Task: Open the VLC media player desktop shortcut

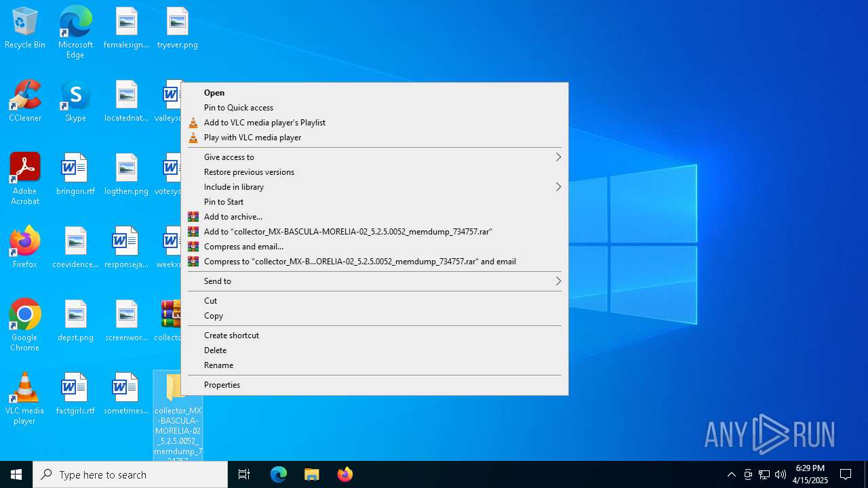Action: [25, 399]
